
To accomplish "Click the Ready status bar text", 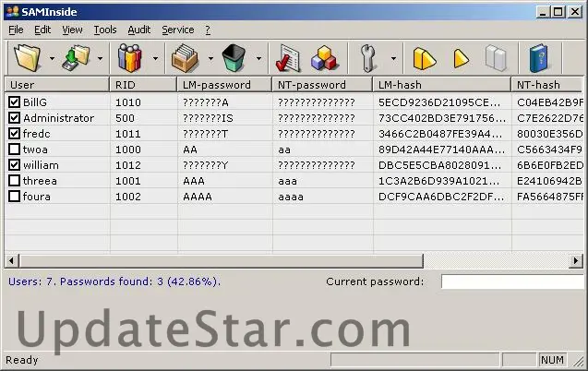I will click(x=22, y=360).
